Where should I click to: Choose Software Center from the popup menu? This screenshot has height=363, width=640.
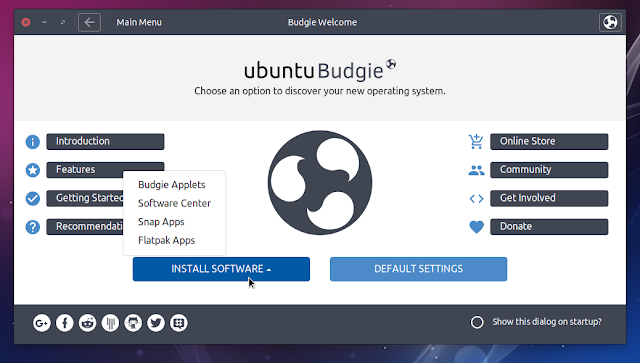point(174,203)
